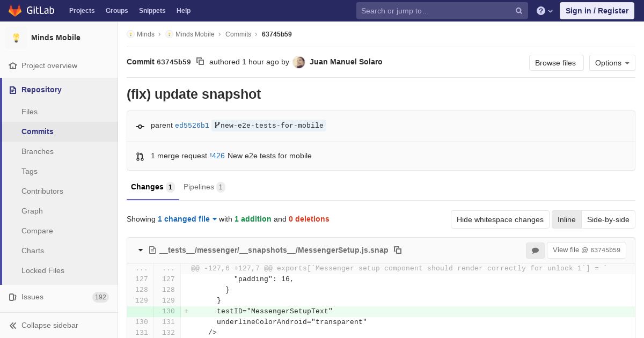
Task: Click the search magnifier icon
Action: coord(519,11)
